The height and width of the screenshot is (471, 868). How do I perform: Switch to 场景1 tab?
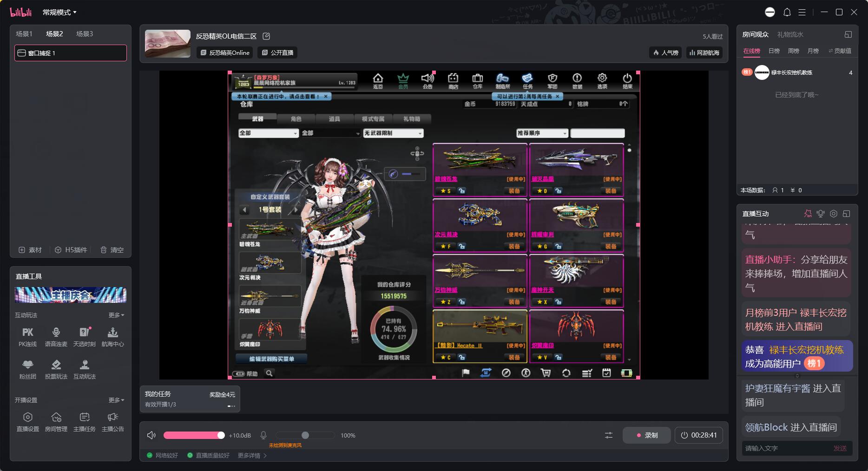24,34
